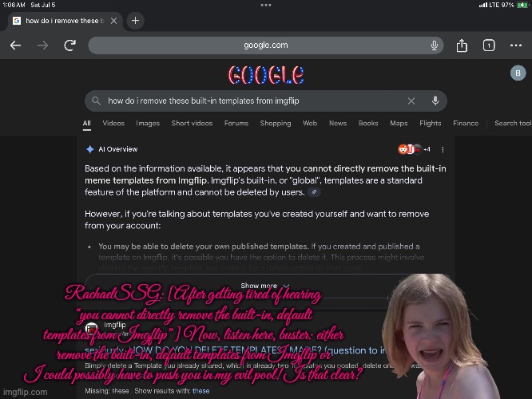Open AI Overview source icons (+4)

pyautogui.click(x=414, y=149)
